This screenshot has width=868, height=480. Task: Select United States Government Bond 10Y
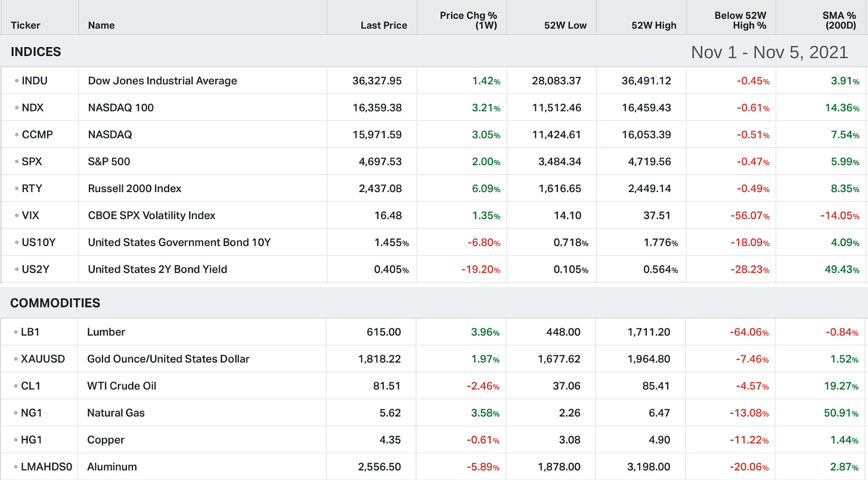179,242
